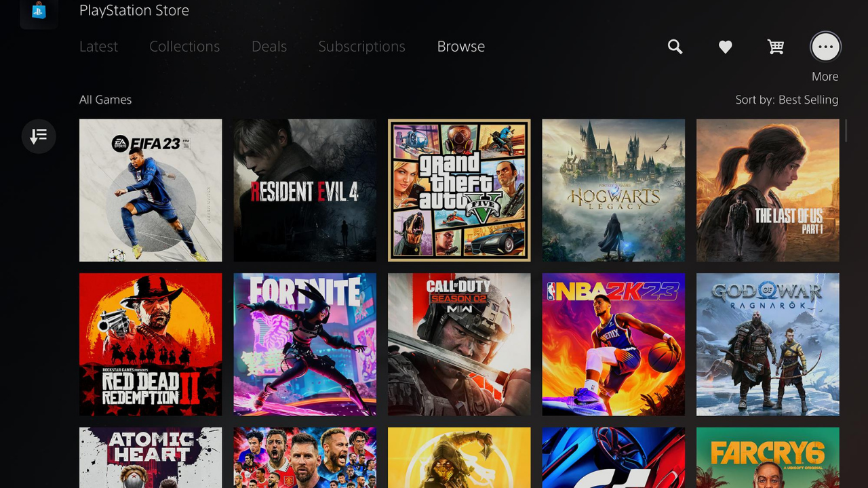The width and height of the screenshot is (868, 488).
Task: Open the PlayStation Store bag icon
Action: coord(39,12)
